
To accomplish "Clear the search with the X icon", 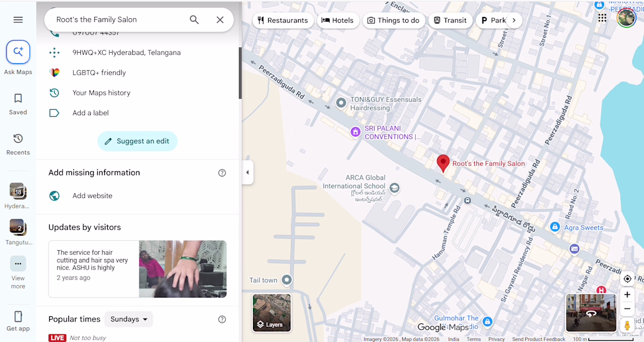I will 220,20.
